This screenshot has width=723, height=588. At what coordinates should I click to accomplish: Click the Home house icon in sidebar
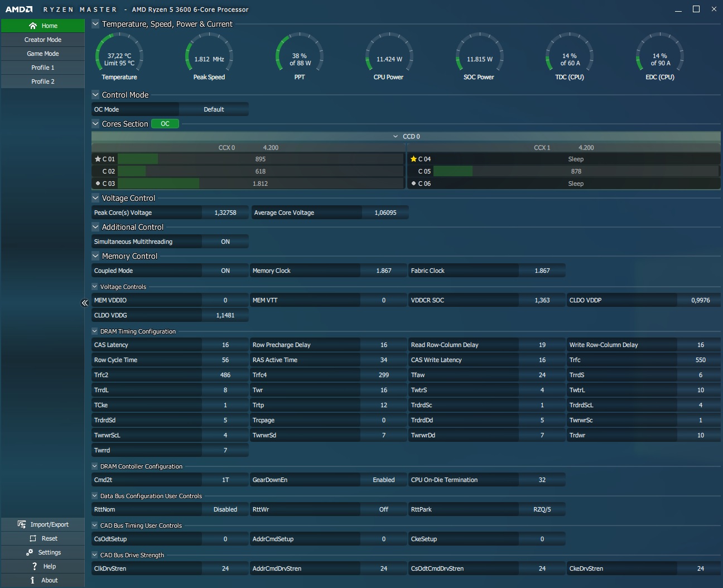33,26
